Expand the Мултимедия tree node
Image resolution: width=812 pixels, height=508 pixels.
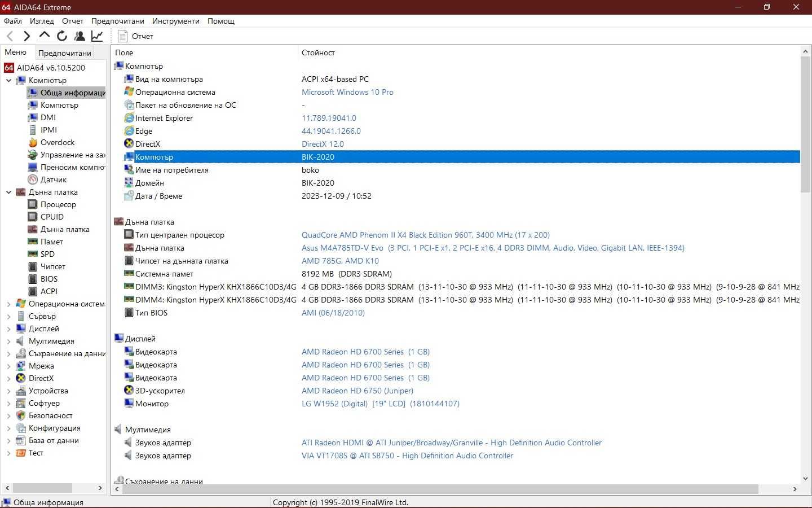(x=8, y=341)
